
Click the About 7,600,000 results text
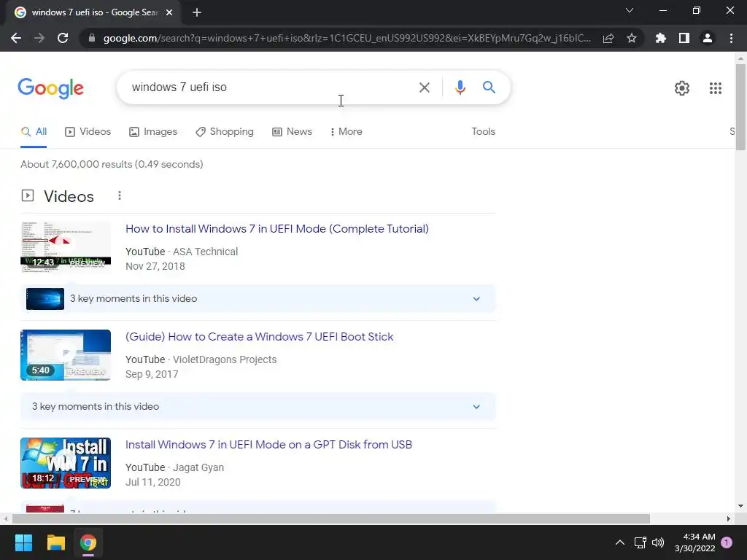(112, 164)
